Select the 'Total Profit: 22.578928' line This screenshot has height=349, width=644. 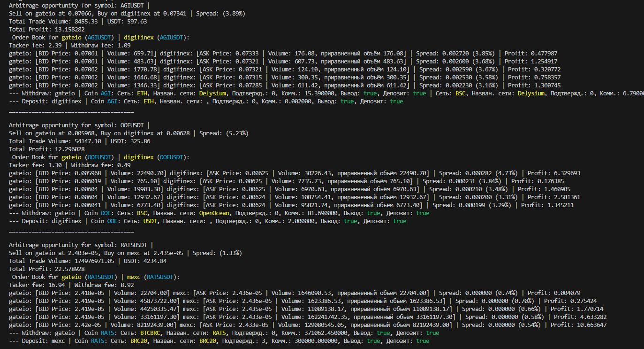tap(47, 269)
